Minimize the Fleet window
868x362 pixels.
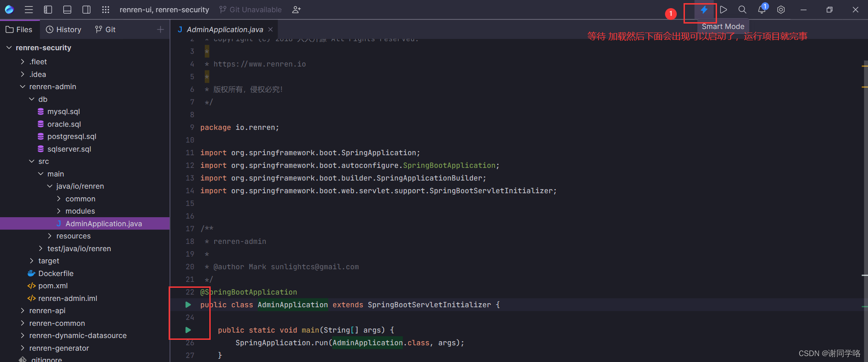[803, 10]
